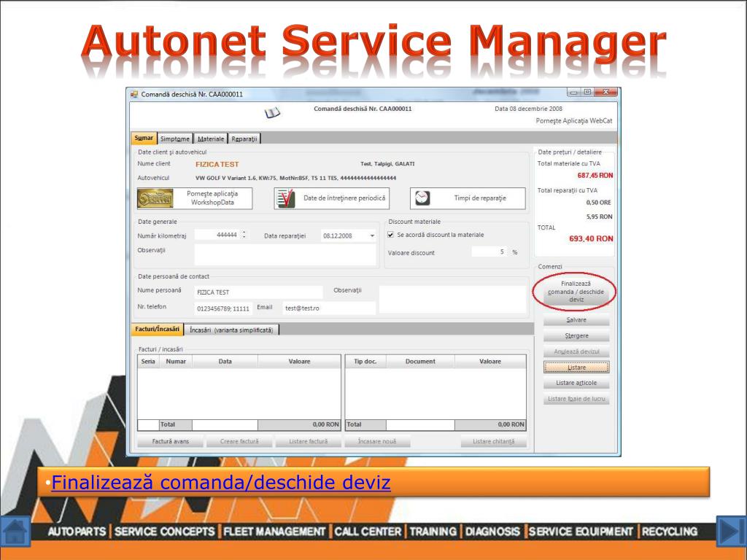Click AUTOPARTS in the bottom banner
Screen dimensions: 747x560
pos(77,532)
